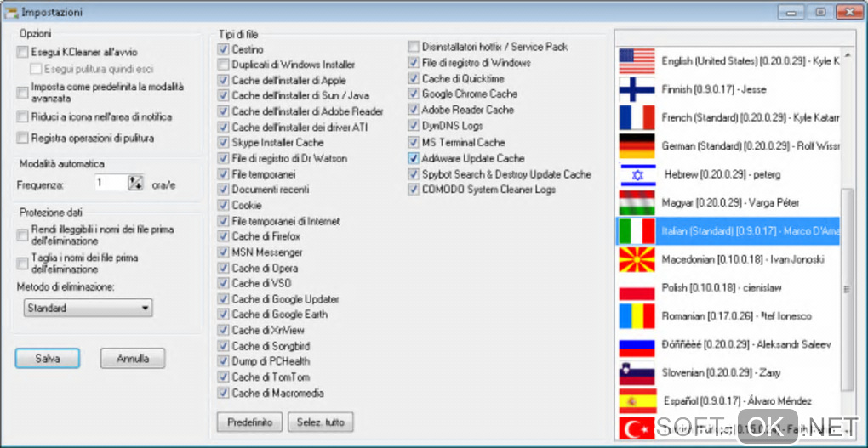Select the Italian flag icon
Image resolution: width=868 pixels, height=448 pixels.
pyautogui.click(x=637, y=231)
